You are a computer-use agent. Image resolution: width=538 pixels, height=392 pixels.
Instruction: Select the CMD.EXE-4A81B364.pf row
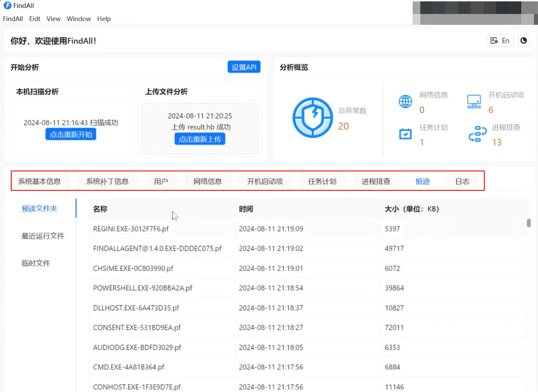click(x=308, y=367)
